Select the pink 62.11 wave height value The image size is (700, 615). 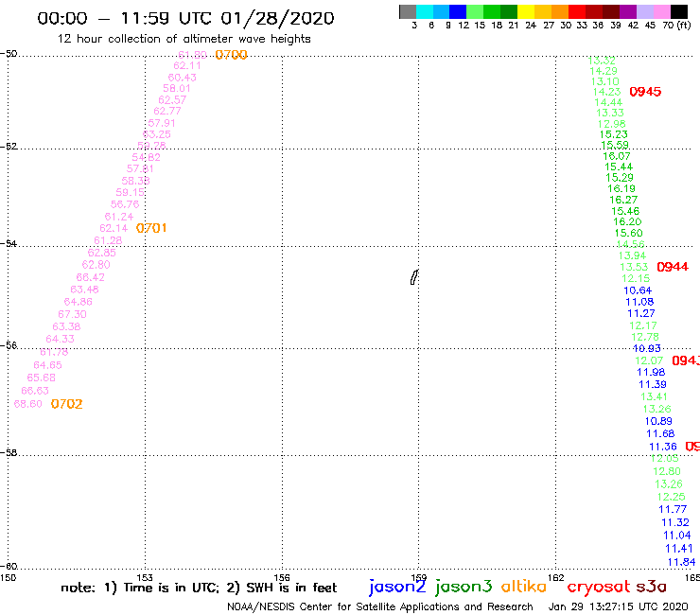(187, 65)
